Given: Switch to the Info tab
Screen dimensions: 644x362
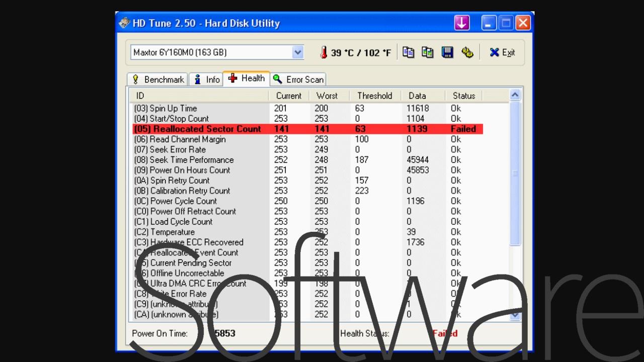Looking at the screenshot, I should coord(207,79).
